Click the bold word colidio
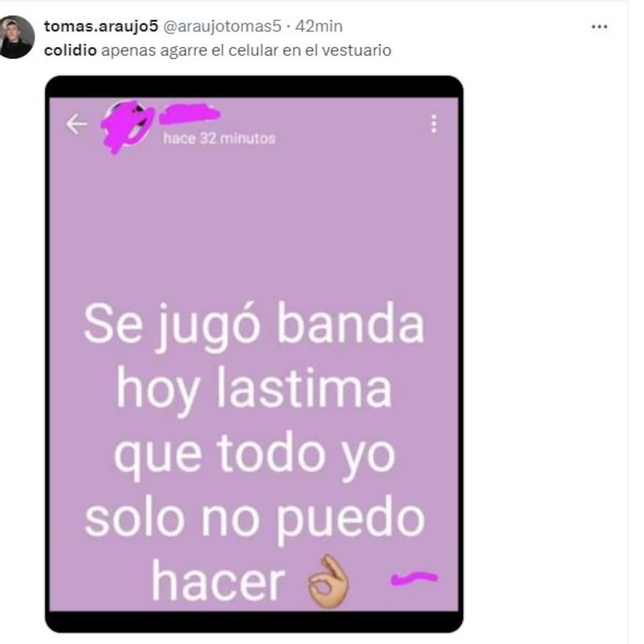This screenshot has height=644, width=644. point(70,50)
